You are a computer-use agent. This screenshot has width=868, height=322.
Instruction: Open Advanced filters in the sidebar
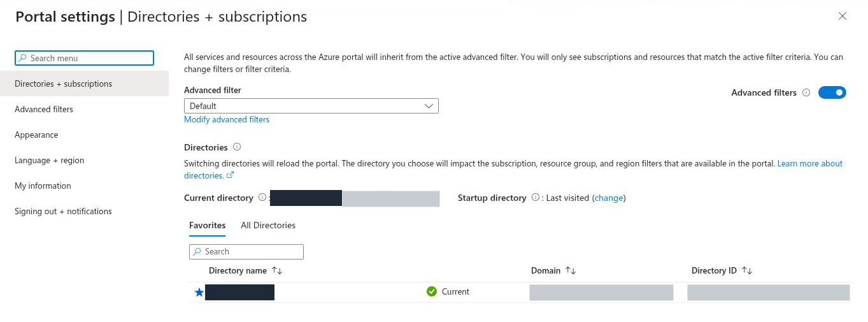click(x=44, y=109)
